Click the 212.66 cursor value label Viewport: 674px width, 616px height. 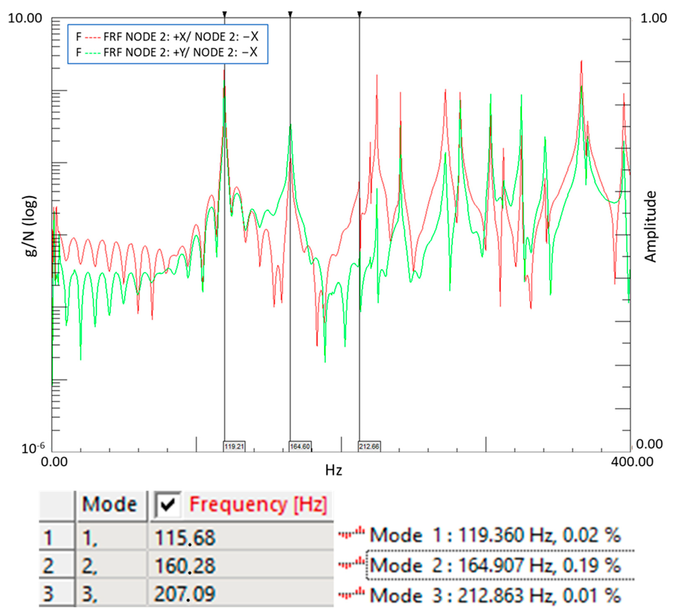coord(369,446)
